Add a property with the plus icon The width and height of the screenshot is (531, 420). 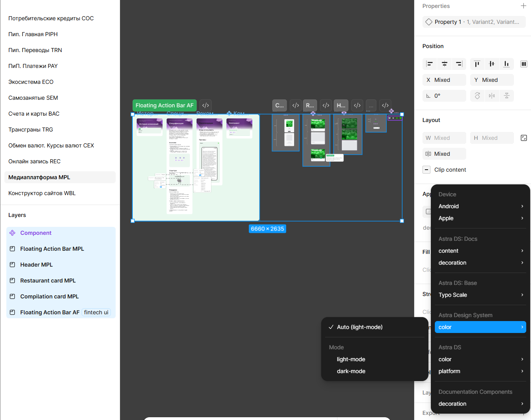tap(523, 6)
